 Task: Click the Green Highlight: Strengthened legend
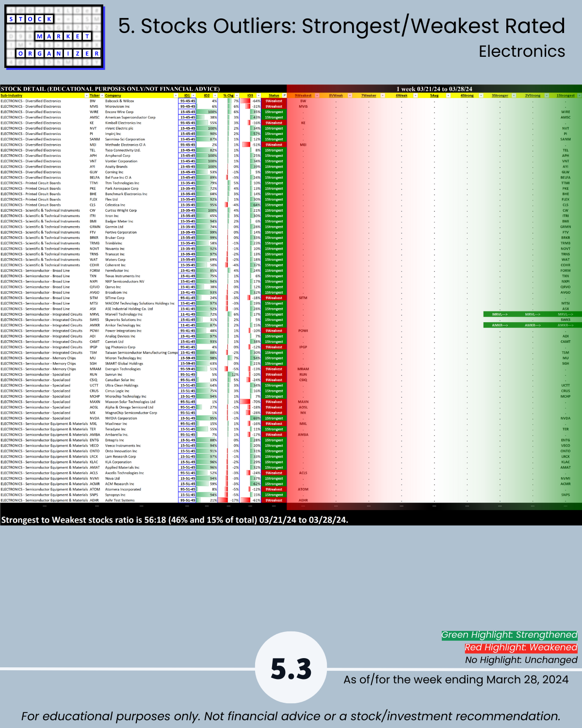[509, 635]
